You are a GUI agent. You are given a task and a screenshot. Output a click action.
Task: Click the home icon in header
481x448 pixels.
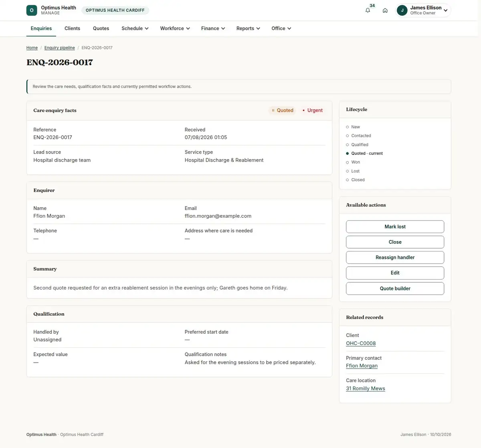tap(385, 10)
